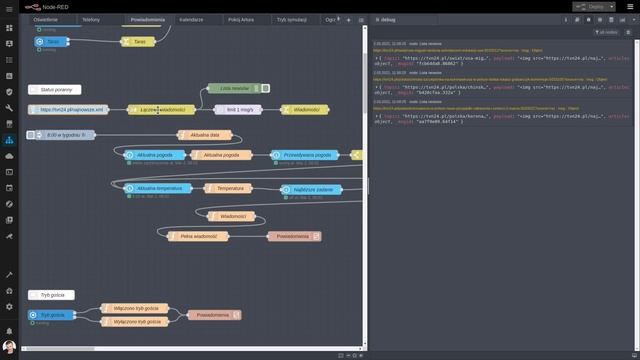Switch to the Tryb symulacji flow tab
640x360 pixels.
click(x=291, y=20)
